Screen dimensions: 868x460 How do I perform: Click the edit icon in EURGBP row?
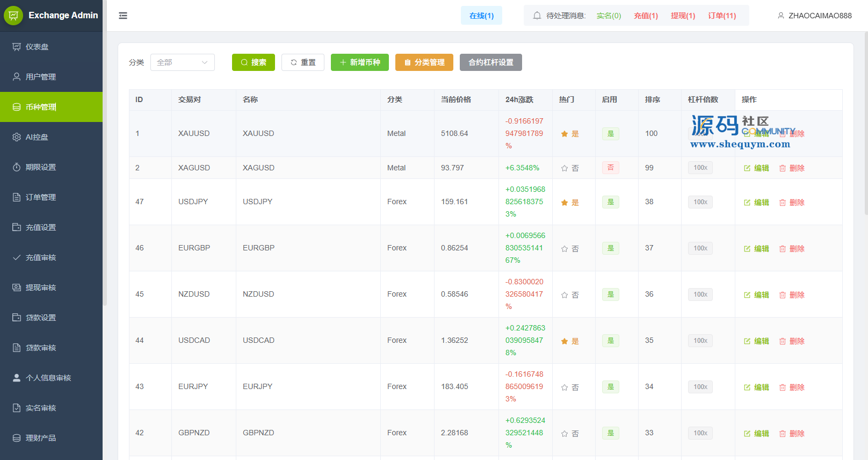pos(747,249)
